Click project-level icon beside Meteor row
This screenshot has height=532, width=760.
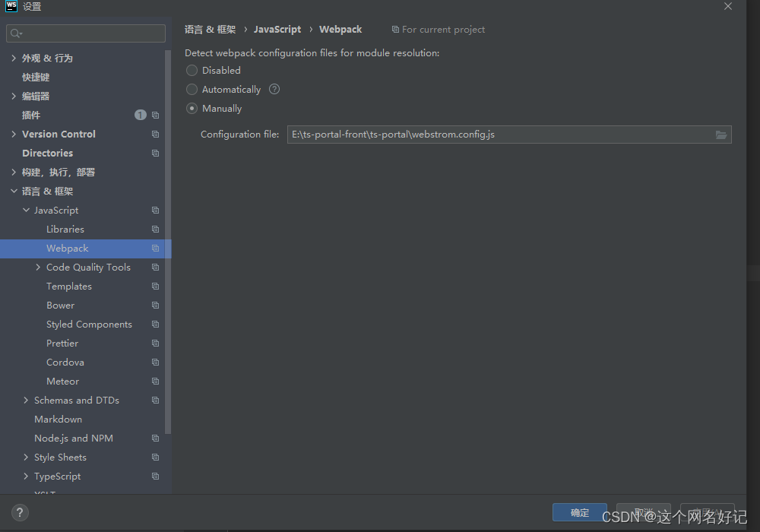(155, 382)
